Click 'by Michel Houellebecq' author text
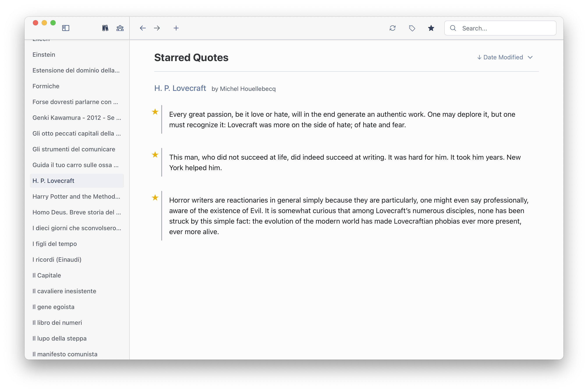Image resolution: width=588 pixels, height=392 pixels. tap(244, 89)
